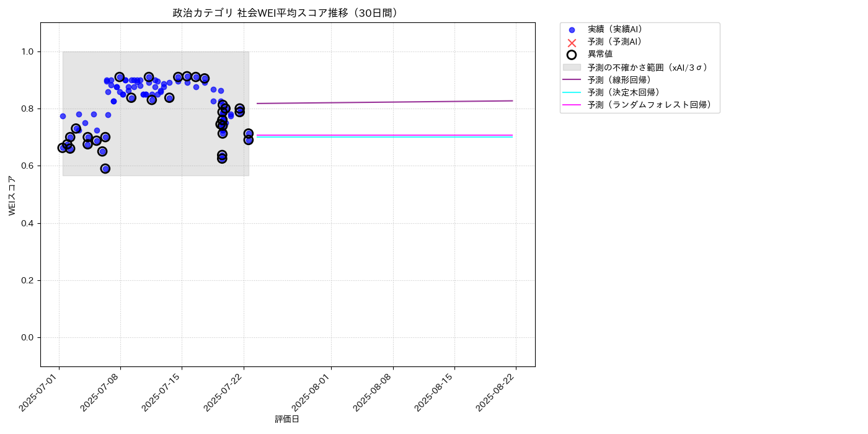The width and height of the screenshot is (868, 434).
Task: Click legend label 予測の不確かさ範囲（xAI/3σ）
Action: point(647,67)
